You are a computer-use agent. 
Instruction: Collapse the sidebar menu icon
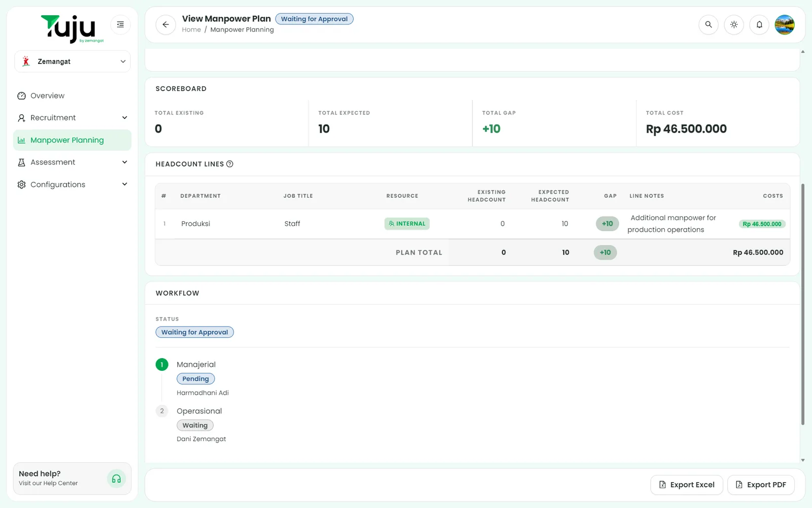tap(120, 24)
